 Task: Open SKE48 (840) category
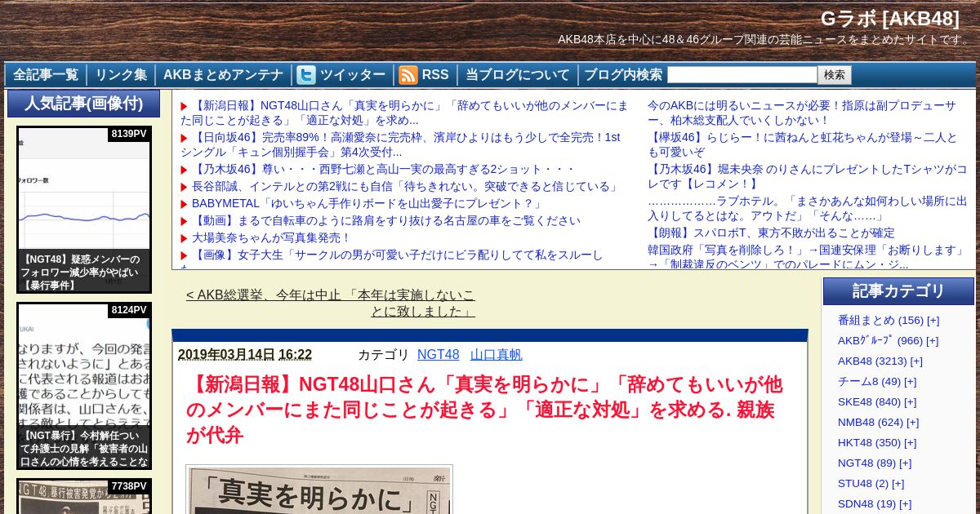(x=869, y=402)
